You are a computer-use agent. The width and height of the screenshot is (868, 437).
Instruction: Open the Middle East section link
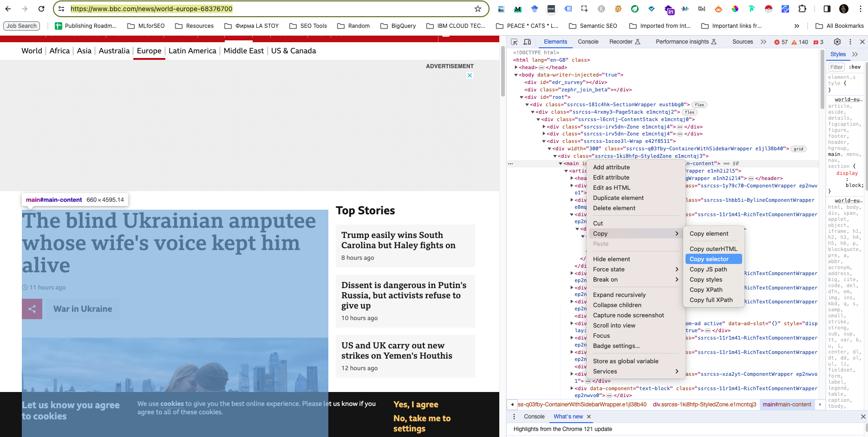(243, 51)
